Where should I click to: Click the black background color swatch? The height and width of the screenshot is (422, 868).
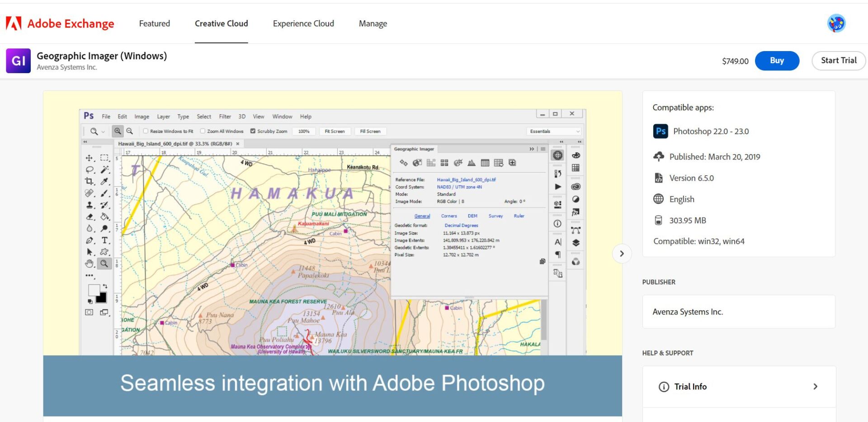point(102,298)
